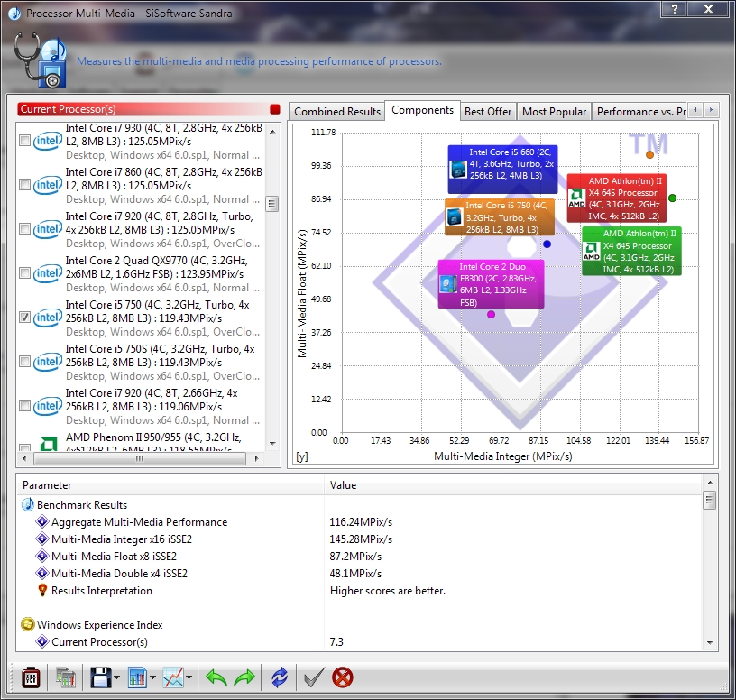
Task: Click Intel logo beside Core i7 860
Action: tap(48, 185)
